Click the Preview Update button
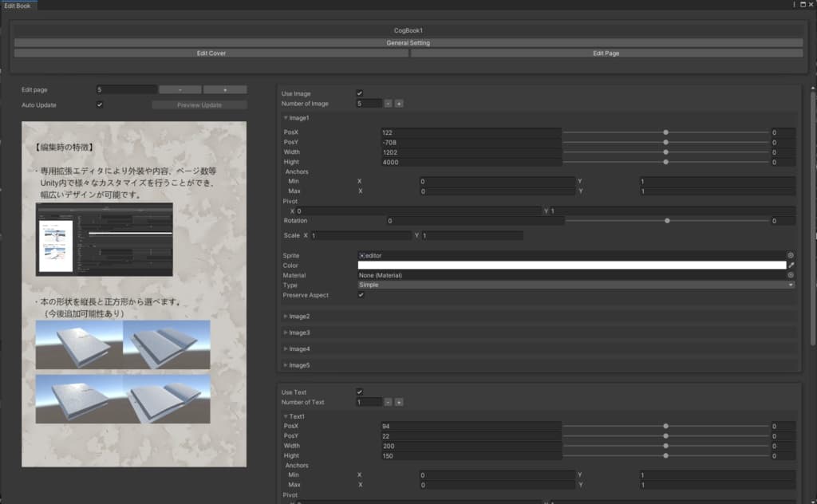817x504 pixels. [199, 104]
